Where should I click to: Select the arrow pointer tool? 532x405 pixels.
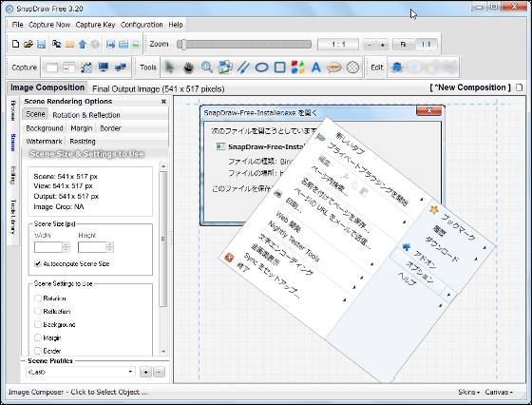click(x=169, y=67)
